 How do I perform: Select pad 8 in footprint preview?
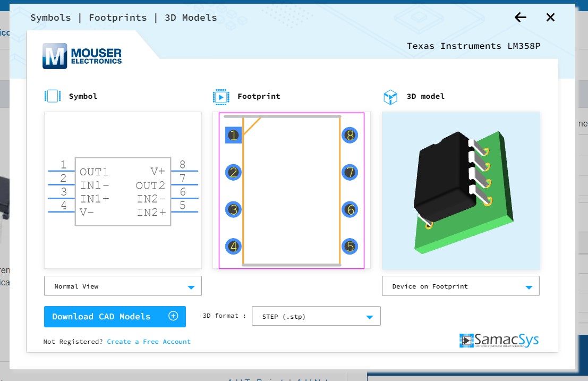pyautogui.click(x=350, y=136)
